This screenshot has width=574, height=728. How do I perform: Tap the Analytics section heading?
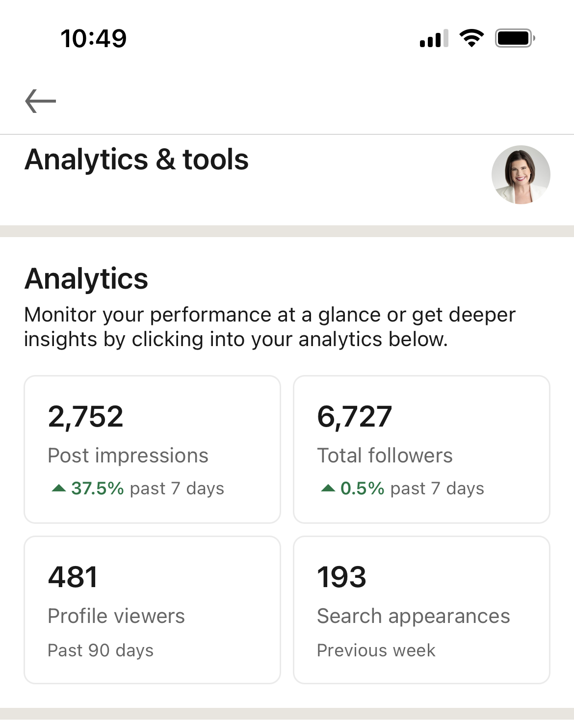(x=86, y=279)
